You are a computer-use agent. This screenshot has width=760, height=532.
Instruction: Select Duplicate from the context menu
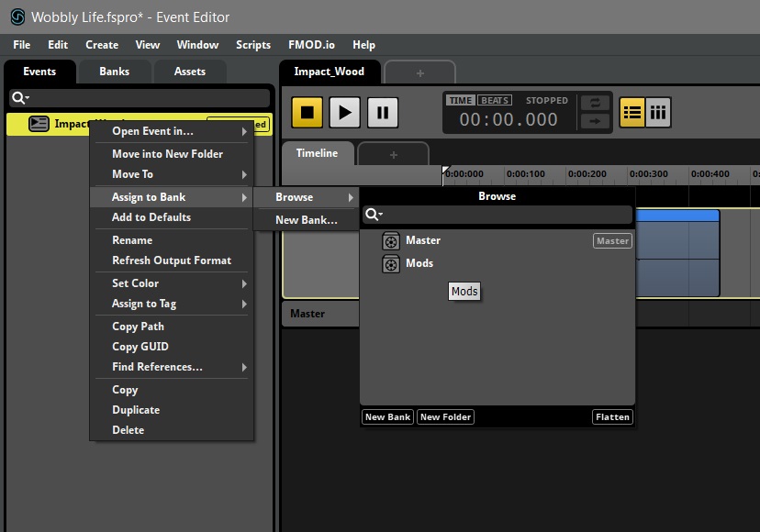[136, 409]
